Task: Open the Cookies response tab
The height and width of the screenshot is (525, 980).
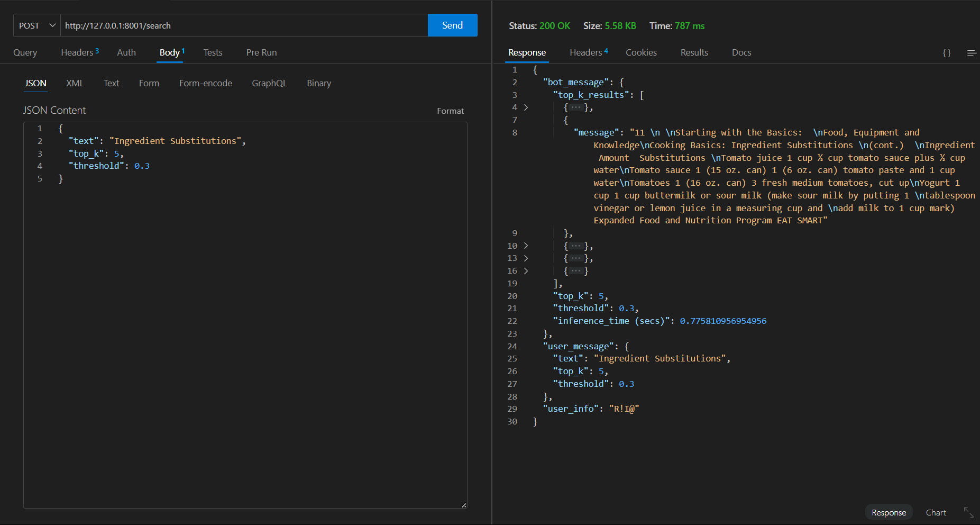Action: tap(641, 52)
